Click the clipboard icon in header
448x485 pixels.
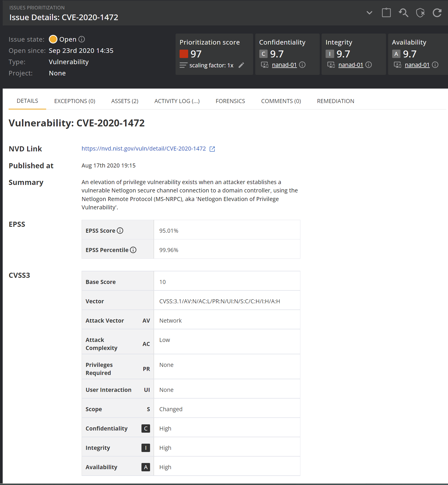point(386,13)
